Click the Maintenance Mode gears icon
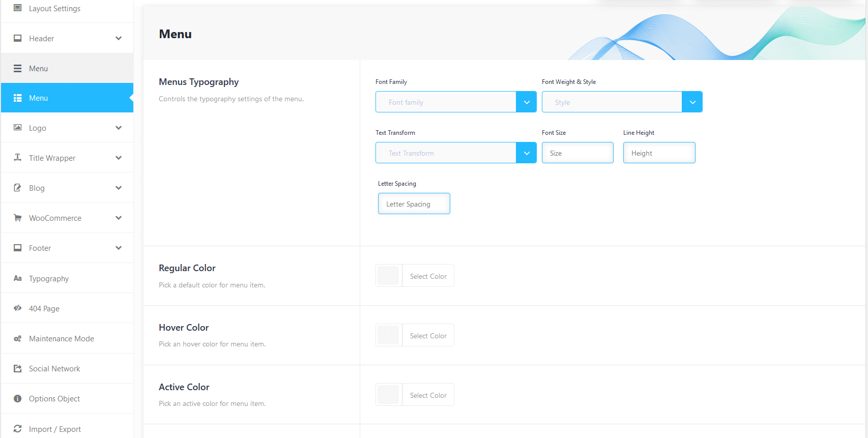The image size is (868, 438). [18, 339]
